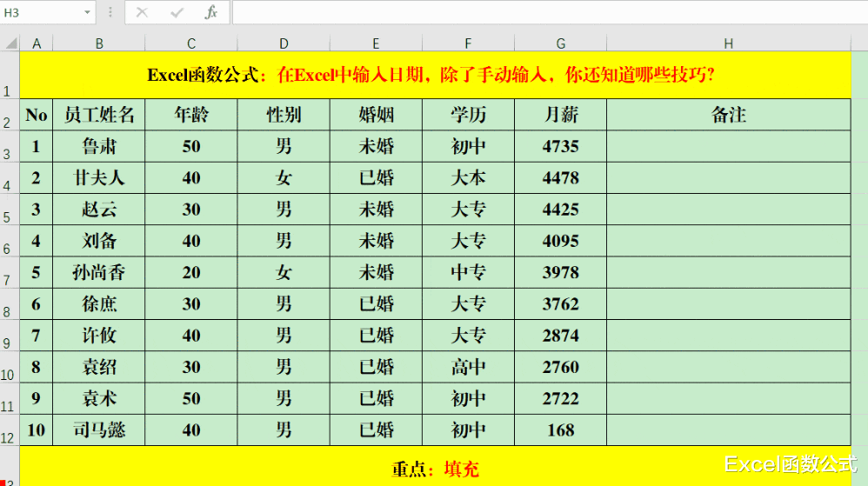Screen dimensions: 868x486
Task: Select column A header
Action: click(x=37, y=43)
